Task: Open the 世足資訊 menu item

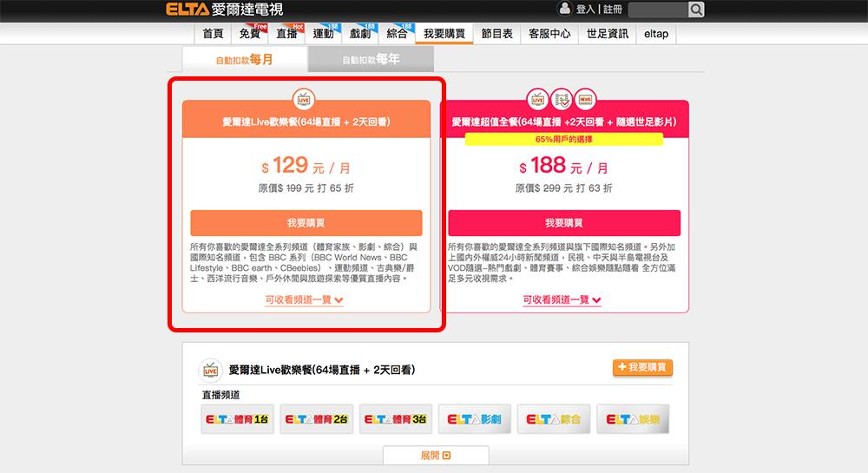Action: pyautogui.click(x=608, y=34)
